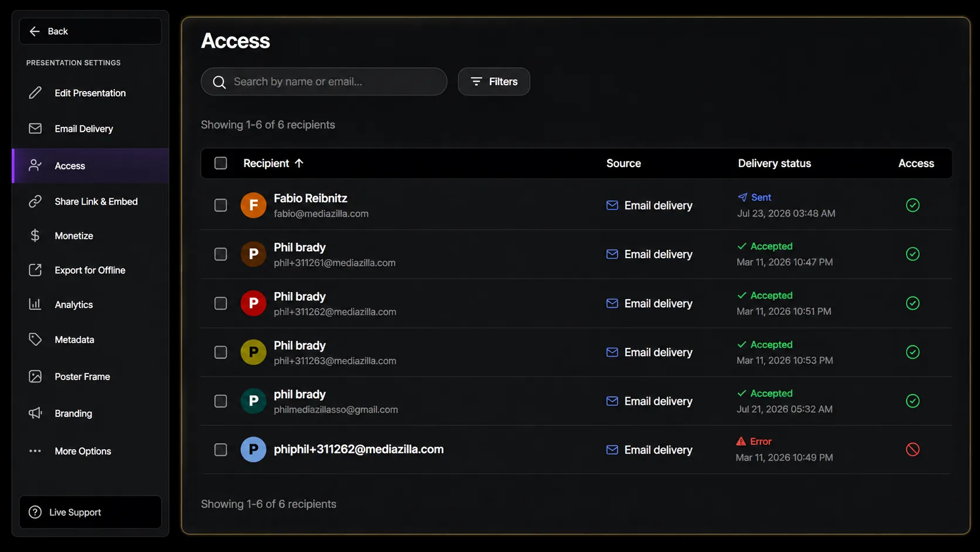
Task: Click the Export for Offline menu label
Action: tap(90, 270)
